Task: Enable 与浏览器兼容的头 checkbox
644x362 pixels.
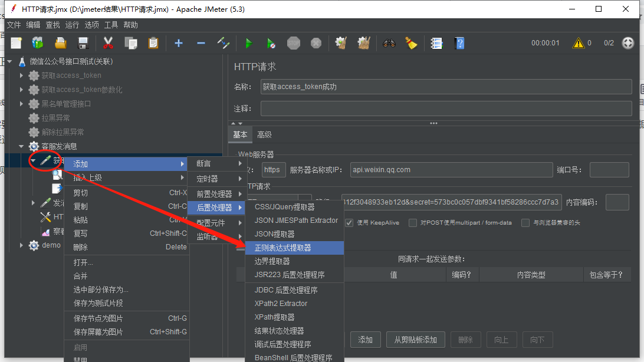Action: pyautogui.click(x=525, y=222)
